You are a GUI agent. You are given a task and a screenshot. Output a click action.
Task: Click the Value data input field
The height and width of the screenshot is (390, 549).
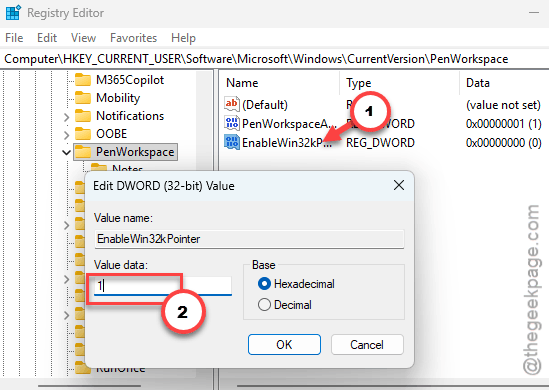[163, 286]
